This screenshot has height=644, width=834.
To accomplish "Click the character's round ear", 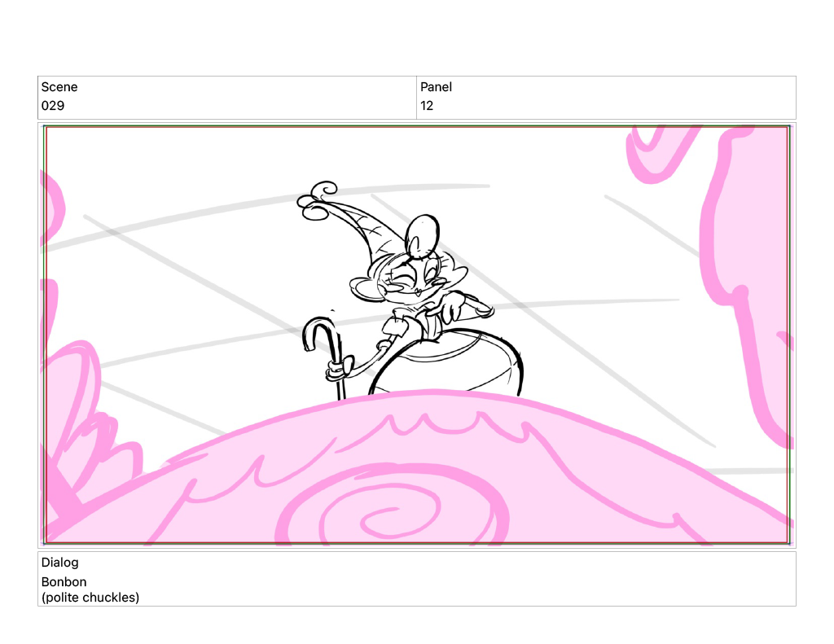I will click(x=422, y=235).
